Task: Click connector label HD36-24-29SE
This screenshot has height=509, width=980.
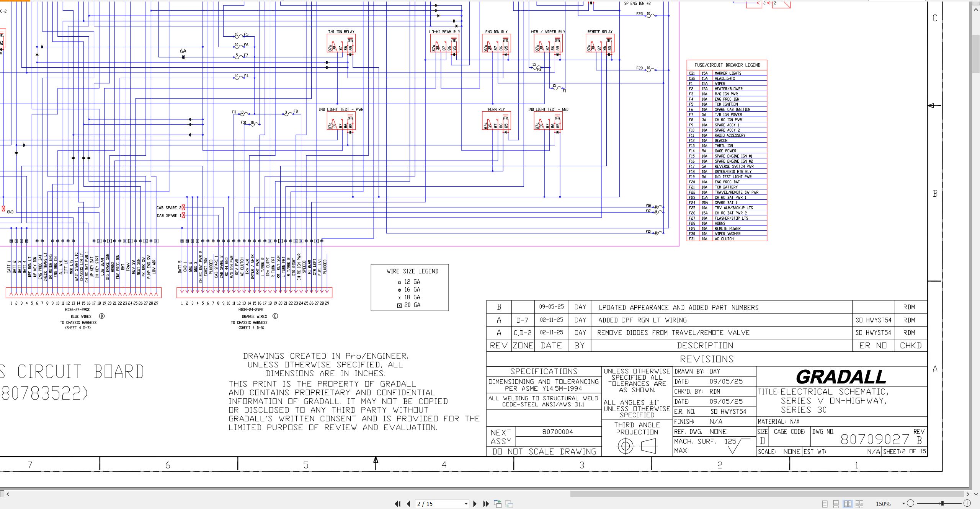Action: point(77,310)
